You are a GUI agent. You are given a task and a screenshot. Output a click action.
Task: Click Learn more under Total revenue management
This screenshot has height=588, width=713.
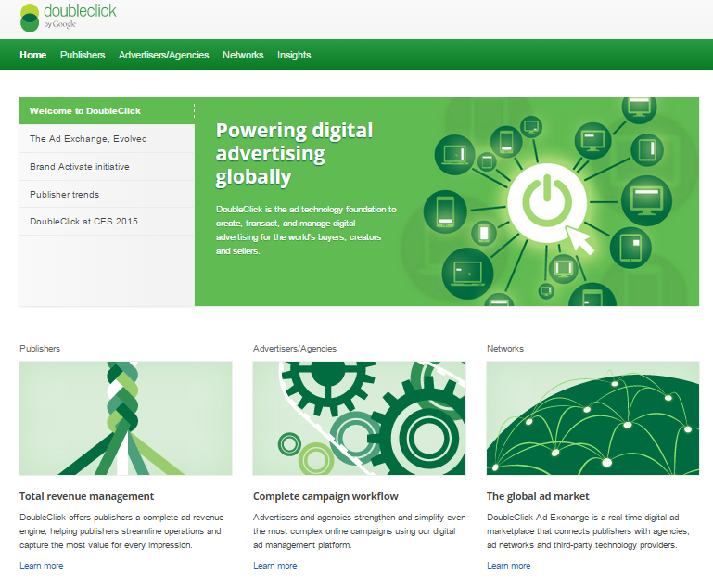(42, 565)
